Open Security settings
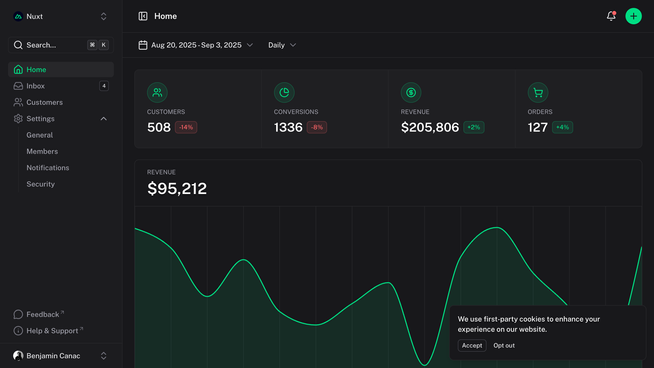Viewport: 654px width, 368px height. coord(40,184)
